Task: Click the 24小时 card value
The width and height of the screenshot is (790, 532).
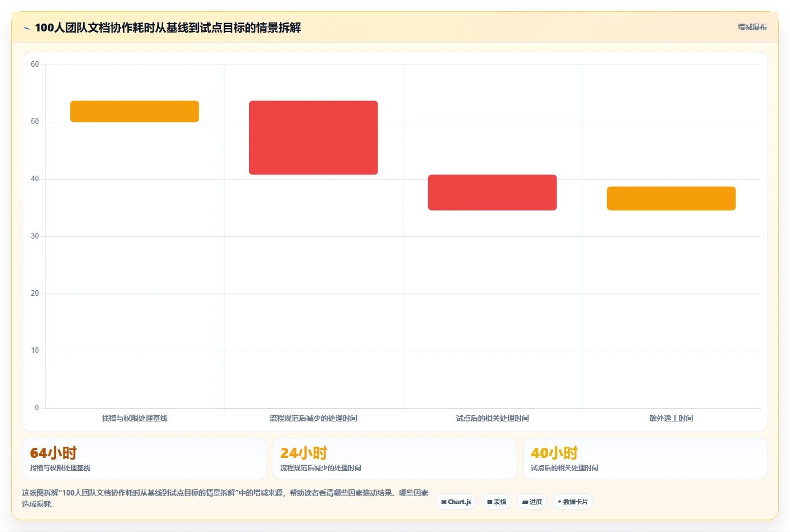Action: [304, 453]
